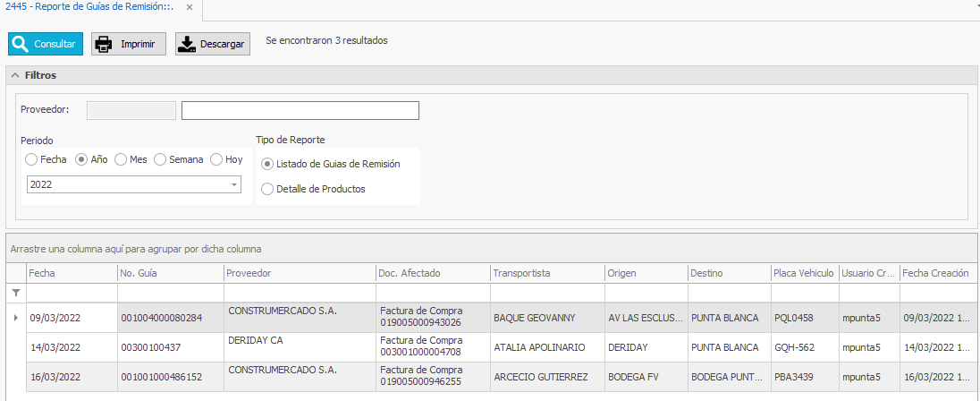This screenshot has height=401, width=980.
Task: Select the DERIDAY CA row
Action: tap(298, 346)
